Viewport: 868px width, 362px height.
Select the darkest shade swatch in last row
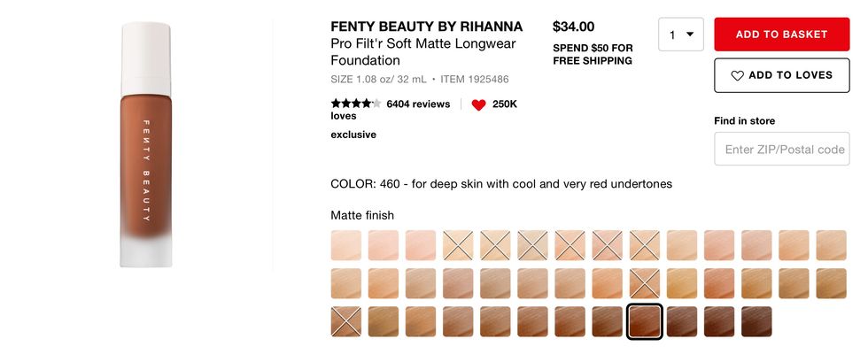pos(756,321)
